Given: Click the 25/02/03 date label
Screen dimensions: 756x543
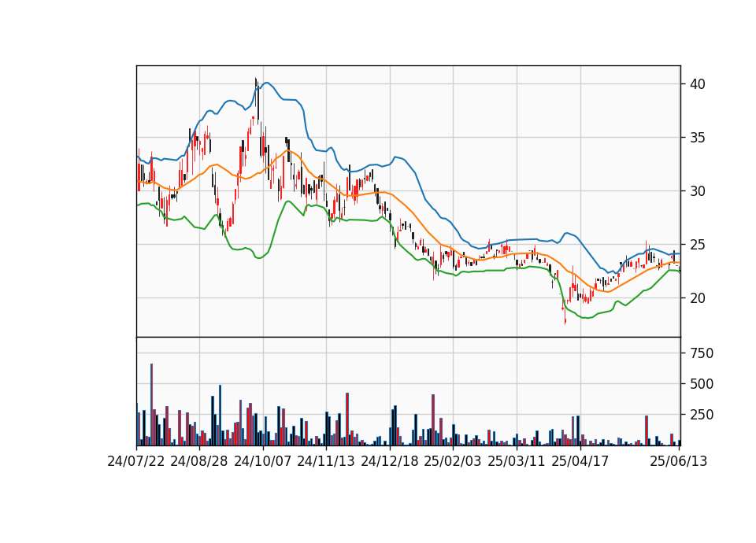Looking at the screenshot, I should (453, 461).
